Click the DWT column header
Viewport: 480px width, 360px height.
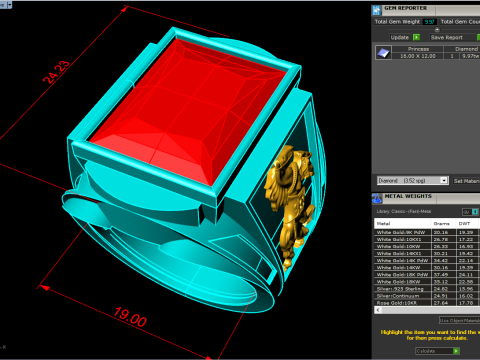467,223
